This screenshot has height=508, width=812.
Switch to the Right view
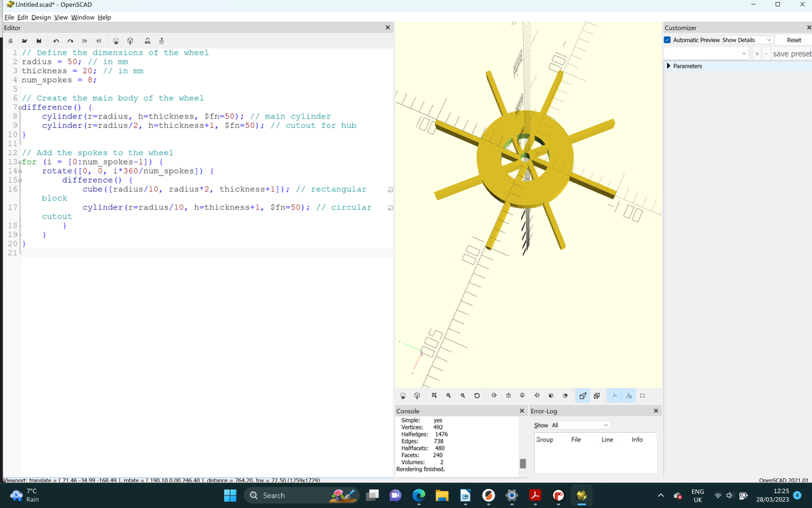494,396
